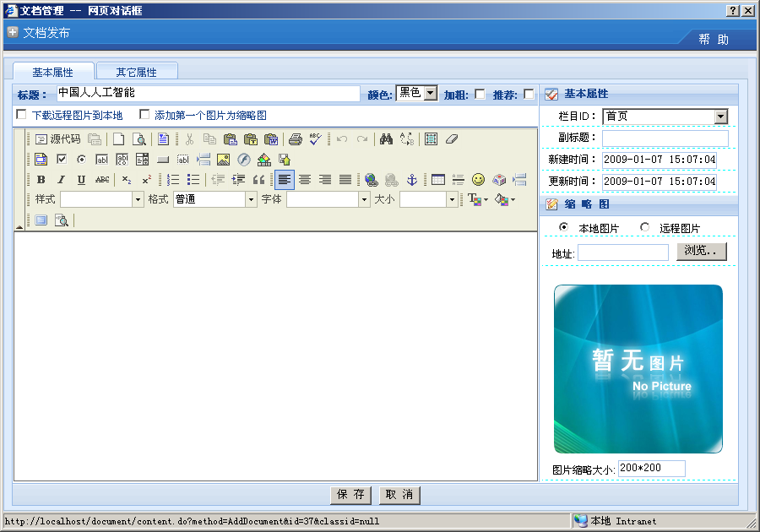
Task: Click the 图片缩略大小 size field
Action: pyautogui.click(x=651, y=468)
